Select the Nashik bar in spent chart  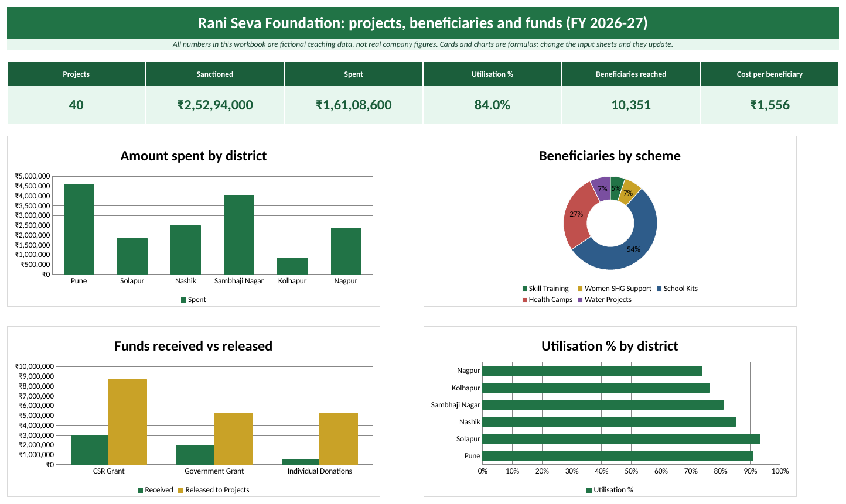186,249
